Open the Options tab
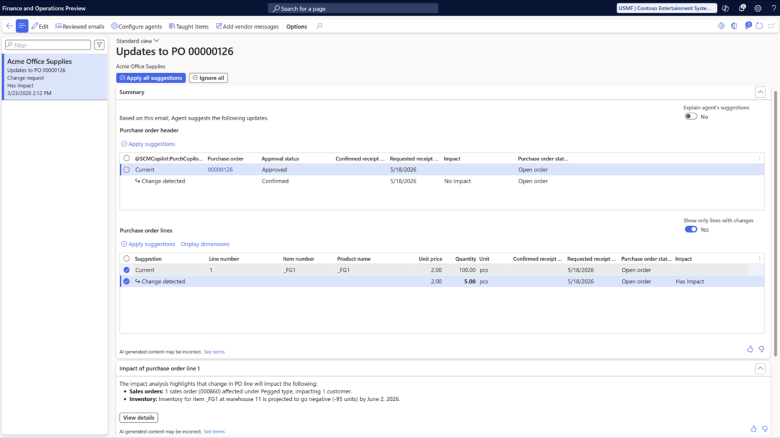 click(x=296, y=26)
